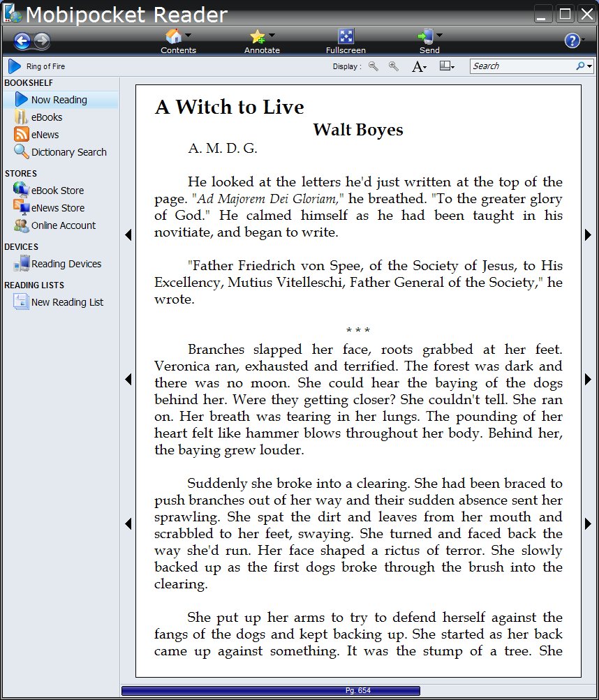This screenshot has height=700, width=599.
Task: Expand the Contents dropdown arrow
Action: click(x=188, y=35)
